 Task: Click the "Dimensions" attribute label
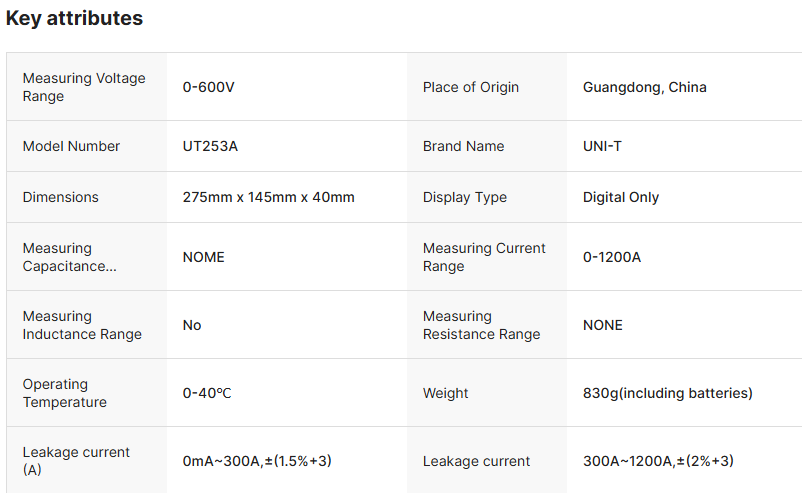pos(60,197)
